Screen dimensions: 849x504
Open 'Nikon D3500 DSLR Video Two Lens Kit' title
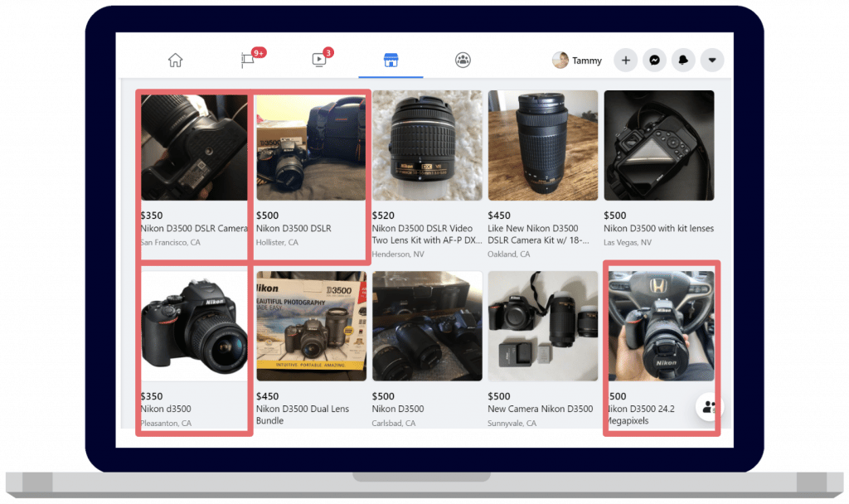point(427,235)
